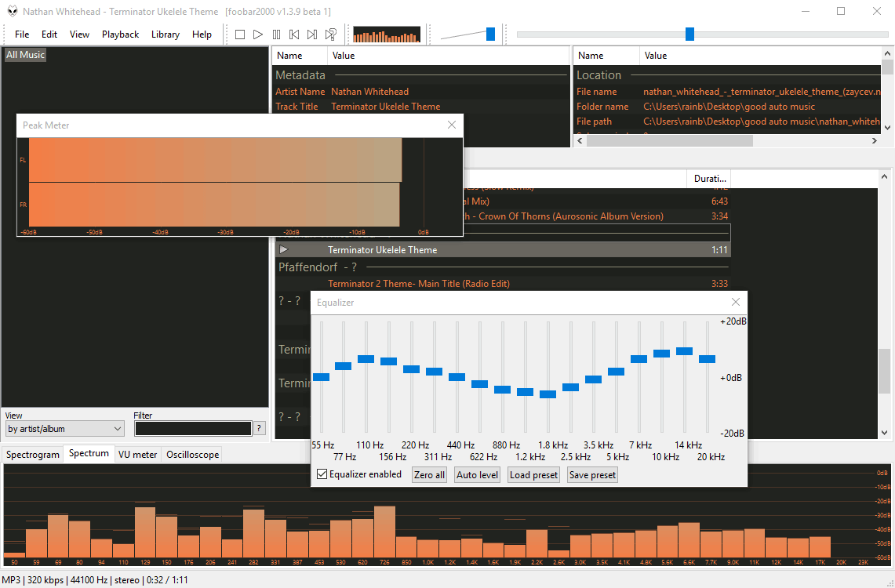The image size is (895, 588).
Task: Click the Load preset button
Action: (x=533, y=475)
